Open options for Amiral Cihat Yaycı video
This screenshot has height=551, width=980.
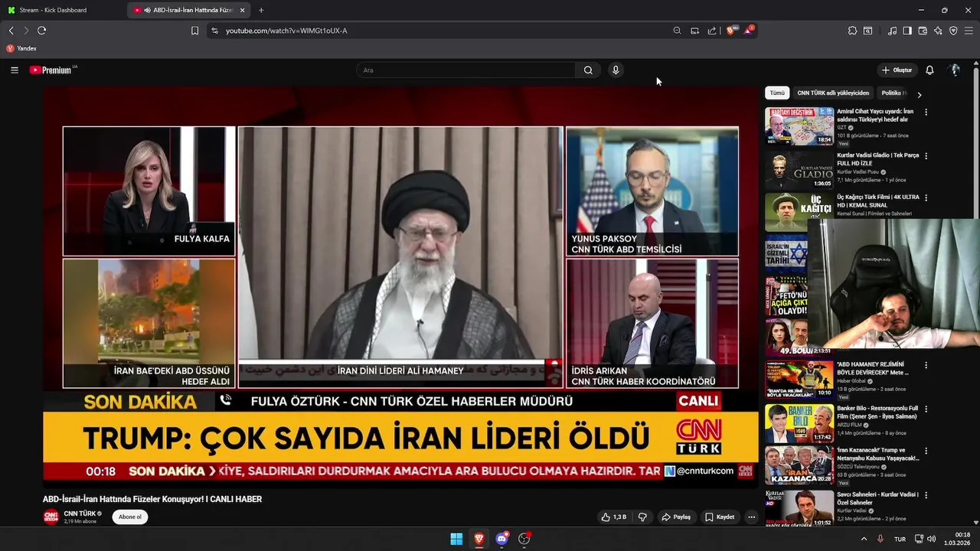[x=926, y=112]
